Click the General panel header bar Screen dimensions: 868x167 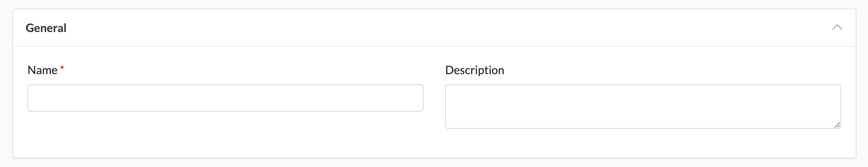(x=433, y=28)
